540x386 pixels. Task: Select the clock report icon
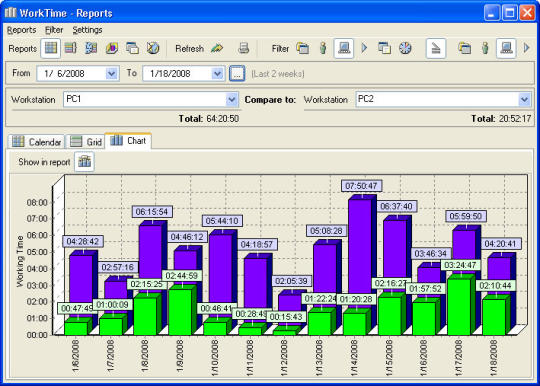[x=153, y=48]
